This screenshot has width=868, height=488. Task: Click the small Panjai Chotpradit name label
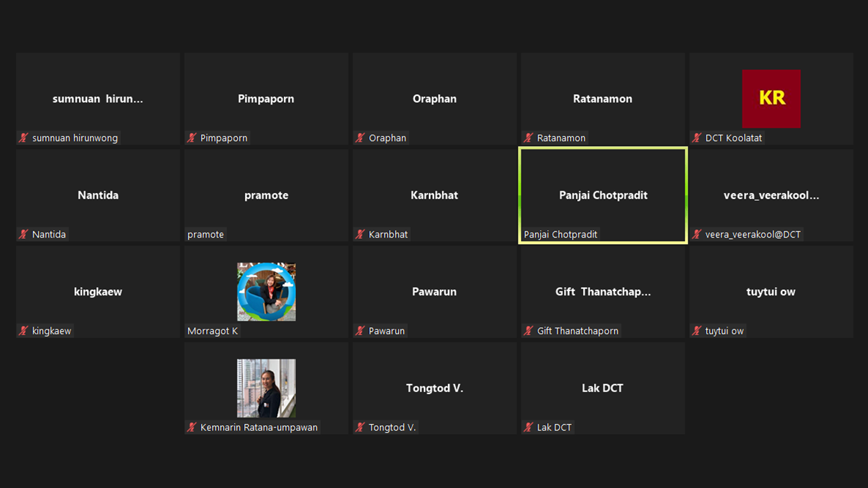[560, 234]
